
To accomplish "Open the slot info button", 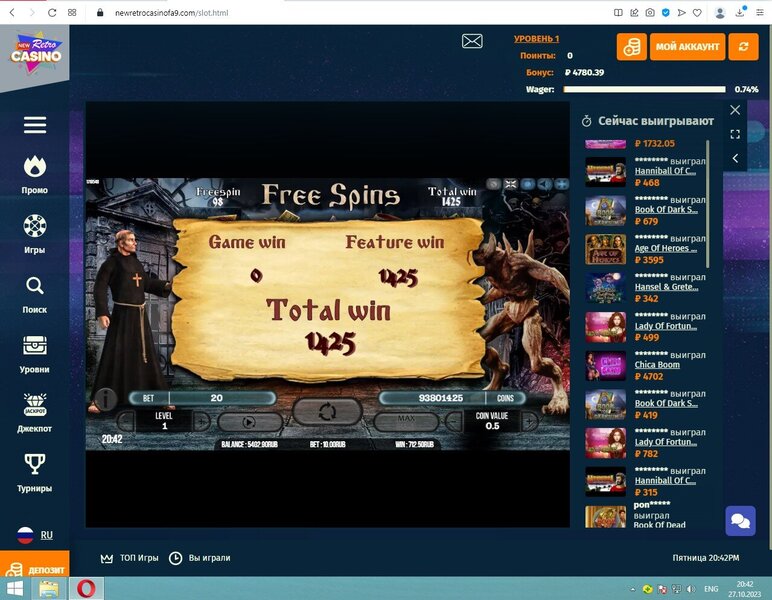I will (x=105, y=399).
